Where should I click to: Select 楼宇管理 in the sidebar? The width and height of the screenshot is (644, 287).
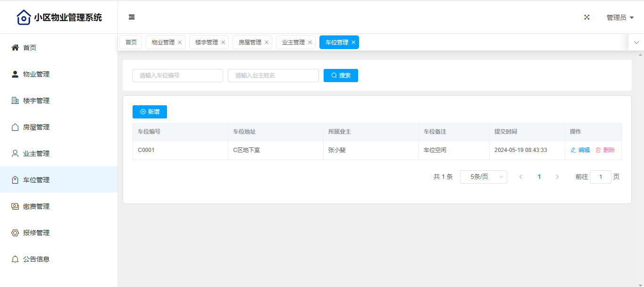(36, 101)
